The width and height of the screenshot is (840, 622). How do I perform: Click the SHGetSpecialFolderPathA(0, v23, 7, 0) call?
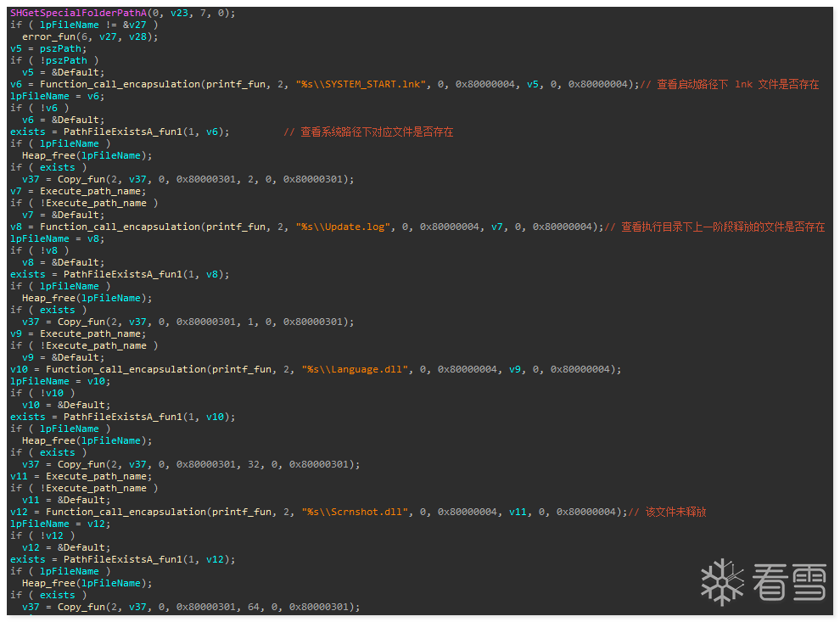(x=123, y=13)
